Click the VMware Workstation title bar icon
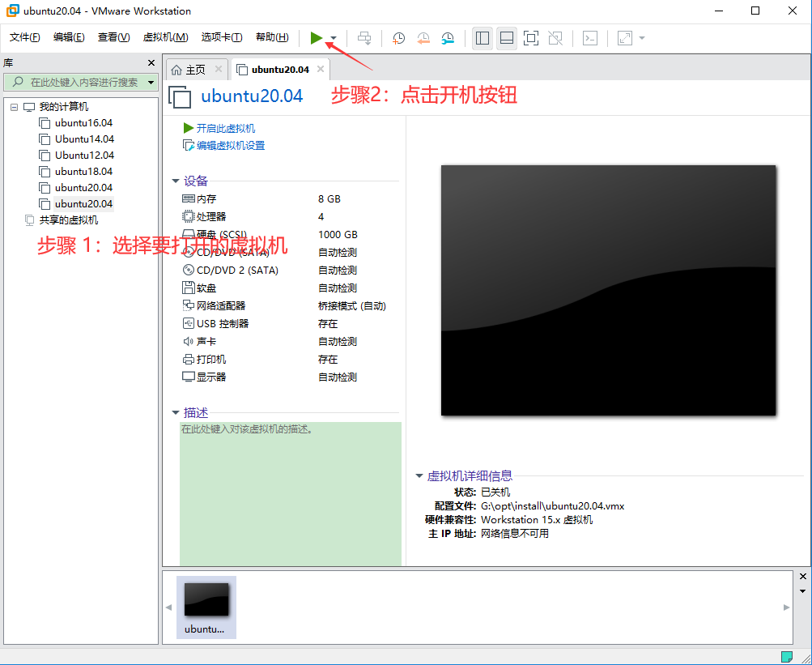 click(x=12, y=11)
